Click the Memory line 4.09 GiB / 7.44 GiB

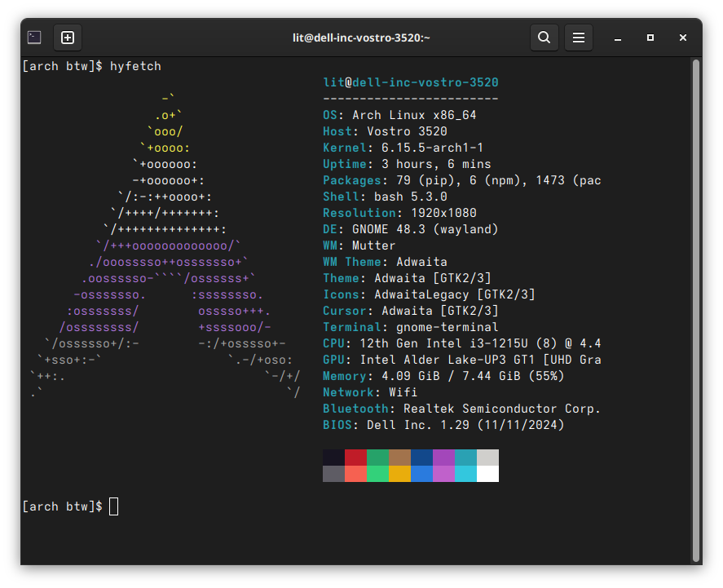pos(443,376)
